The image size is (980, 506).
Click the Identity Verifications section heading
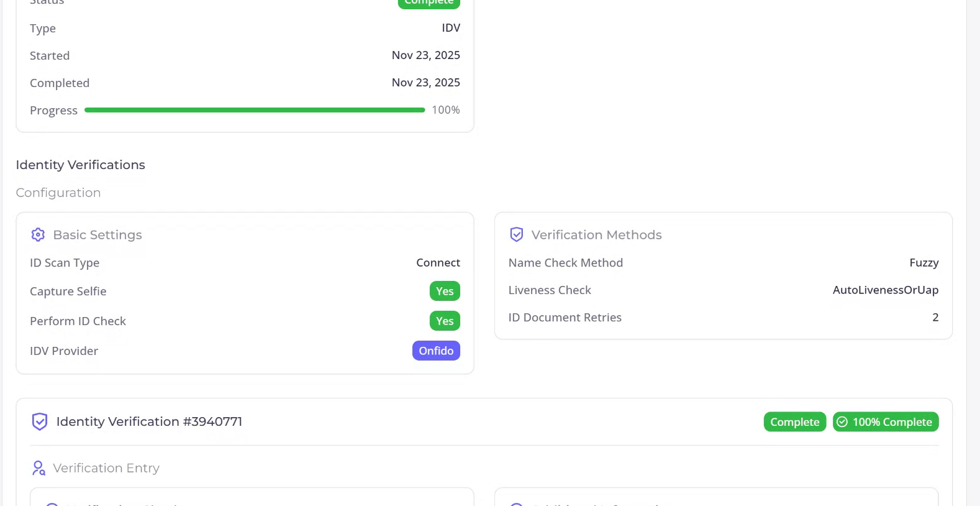[x=80, y=165]
